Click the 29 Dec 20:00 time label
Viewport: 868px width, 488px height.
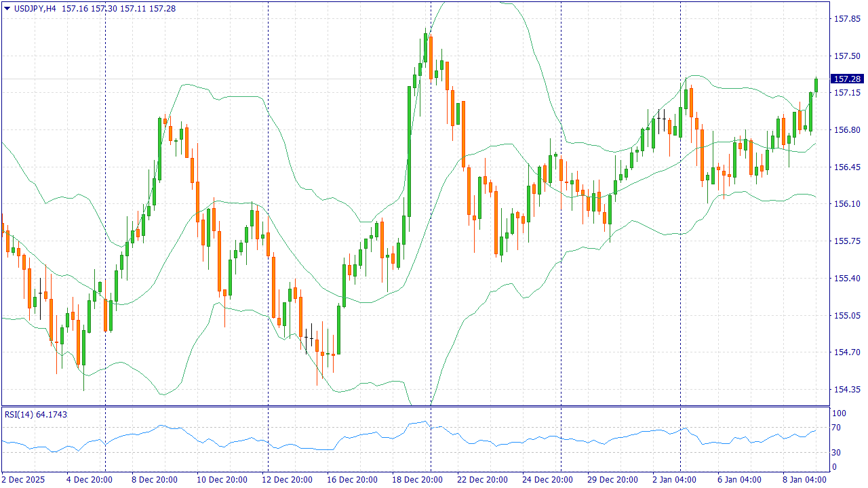pos(612,480)
